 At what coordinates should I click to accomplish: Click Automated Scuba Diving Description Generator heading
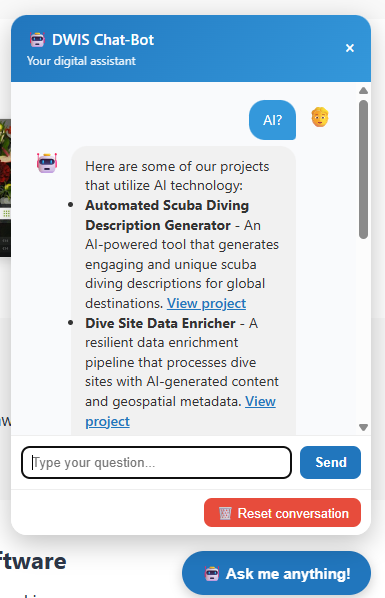click(167, 215)
